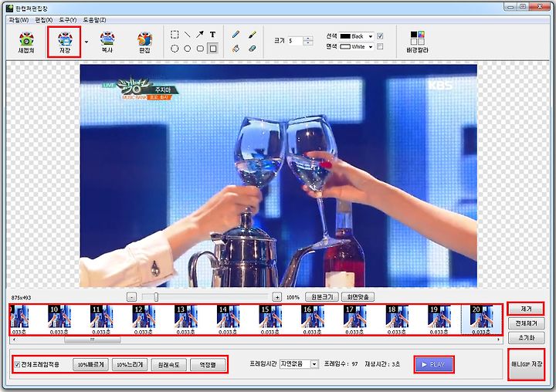Open the 도구(Y) menu
The height and width of the screenshot is (392, 556).
click(x=68, y=20)
